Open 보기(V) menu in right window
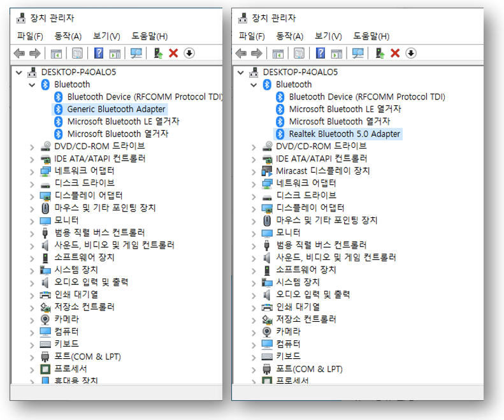Screen dimensions: 504x420 point(328,36)
